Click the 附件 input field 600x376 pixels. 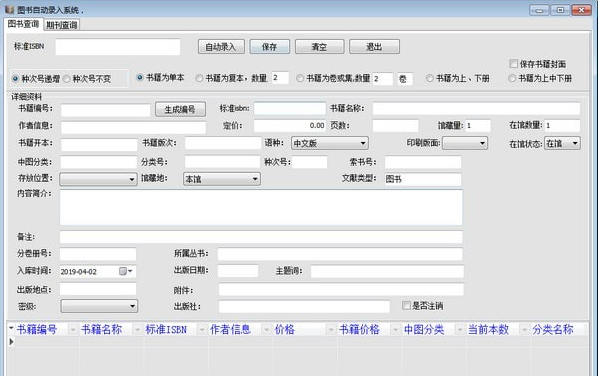coord(341,290)
